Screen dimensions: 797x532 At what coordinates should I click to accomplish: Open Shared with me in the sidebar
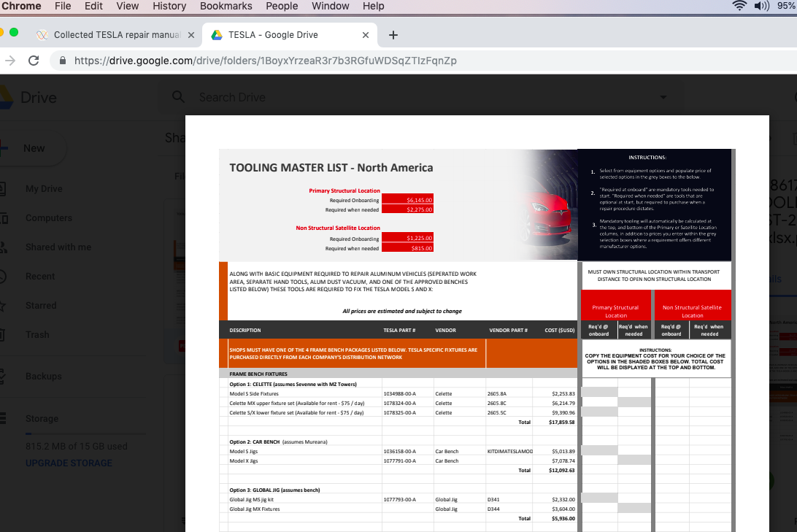pos(58,247)
